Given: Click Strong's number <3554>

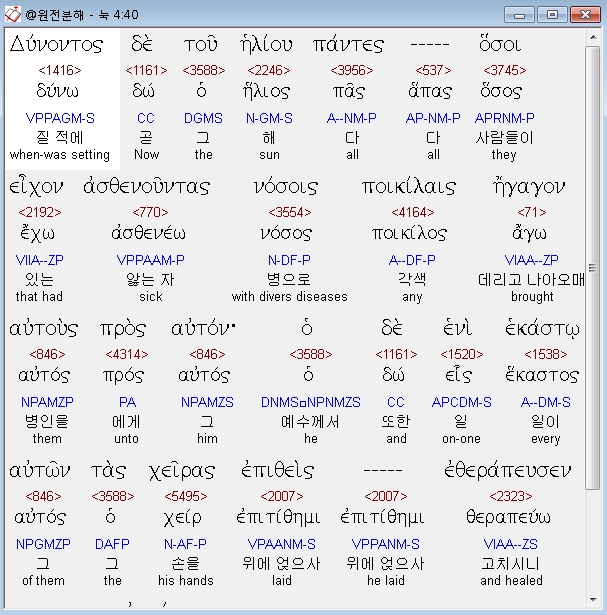Looking at the screenshot, I should pyautogui.click(x=290, y=213).
